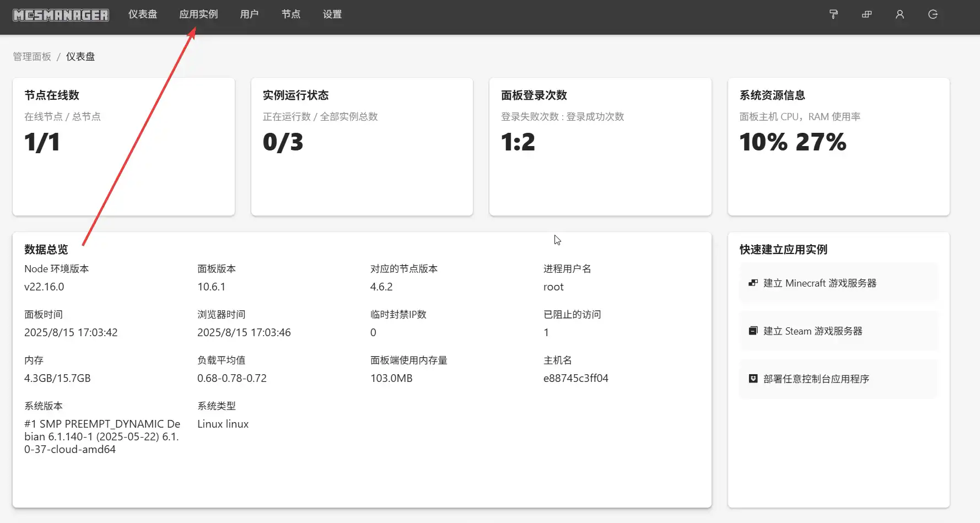This screenshot has height=523, width=980.
Task: Go to 应用实例 in navigation bar
Action: tap(198, 14)
